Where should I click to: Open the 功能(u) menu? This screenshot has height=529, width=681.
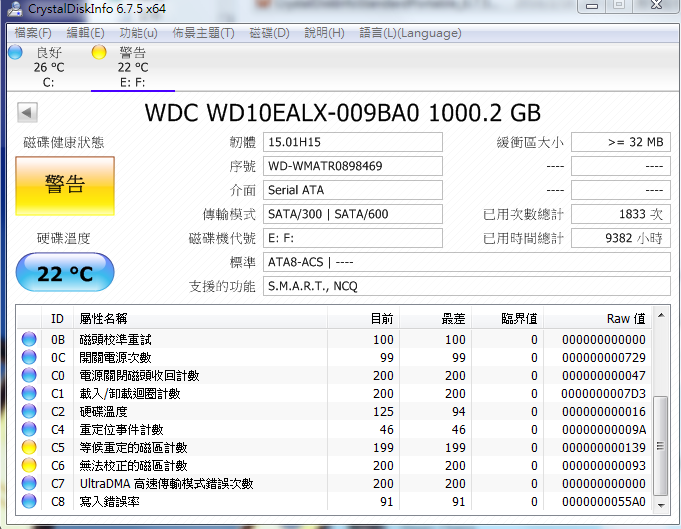pos(139,33)
